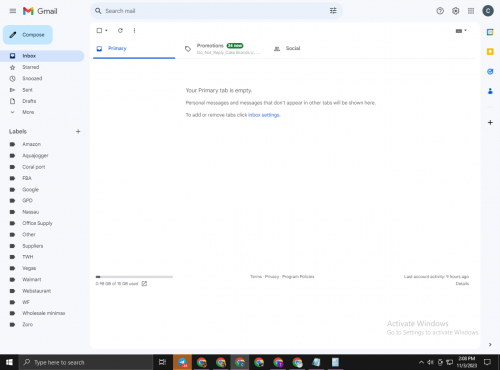Open the More options three-dot menu

pyautogui.click(x=134, y=30)
